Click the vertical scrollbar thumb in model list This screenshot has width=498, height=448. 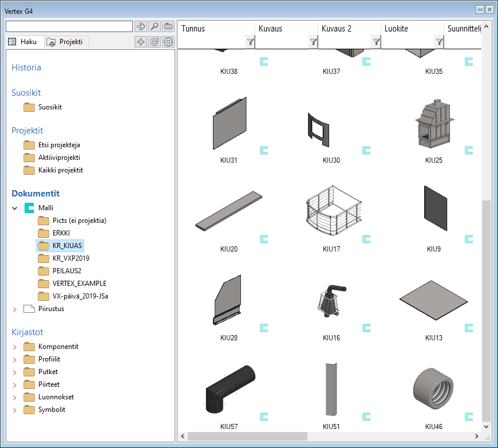tap(487, 309)
